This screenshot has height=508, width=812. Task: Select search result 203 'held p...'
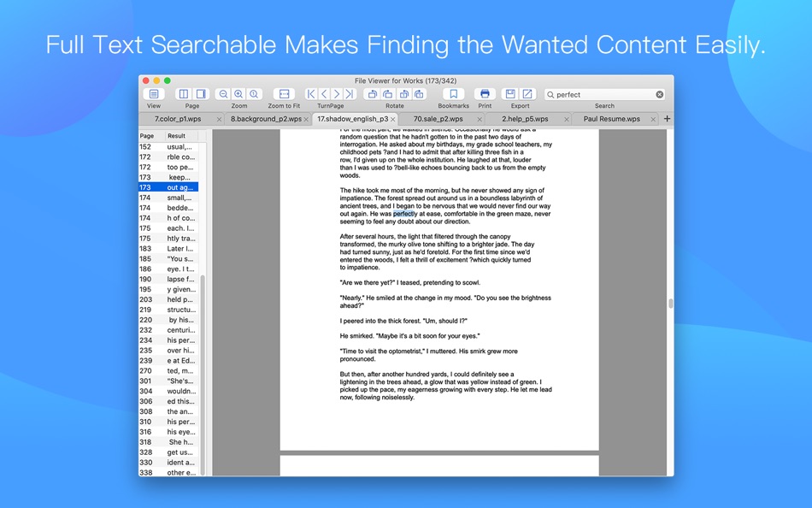pos(168,299)
